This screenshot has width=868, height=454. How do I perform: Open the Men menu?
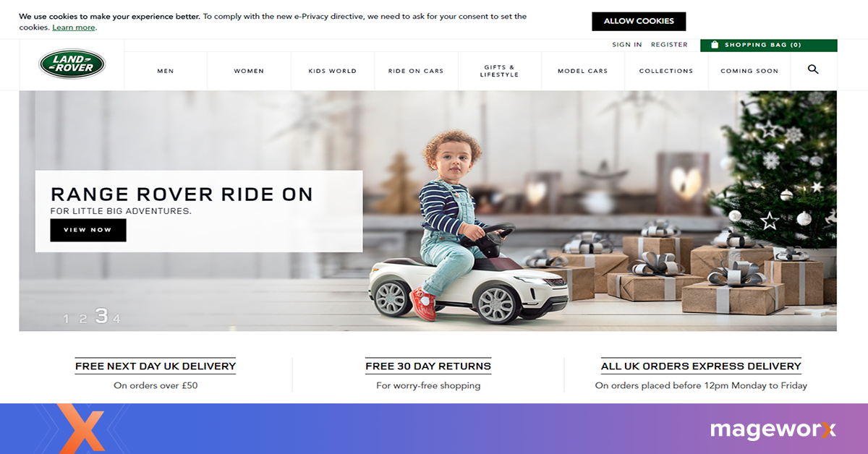pos(166,71)
